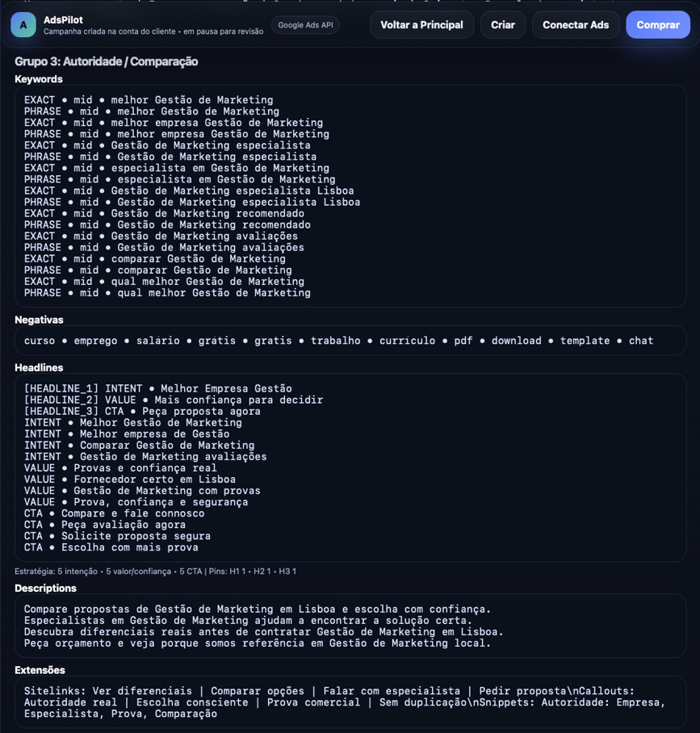Click the campaign status subtitle text

click(x=153, y=31)
